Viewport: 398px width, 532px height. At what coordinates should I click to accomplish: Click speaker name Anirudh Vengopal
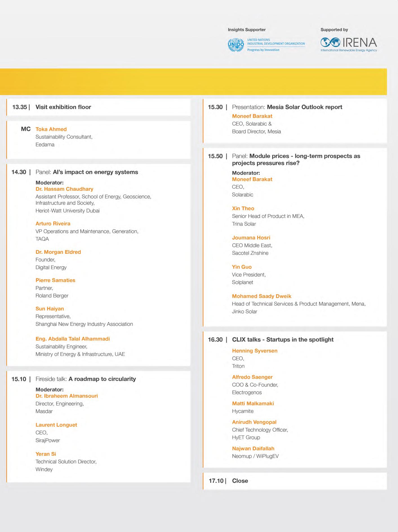point(254,422)
